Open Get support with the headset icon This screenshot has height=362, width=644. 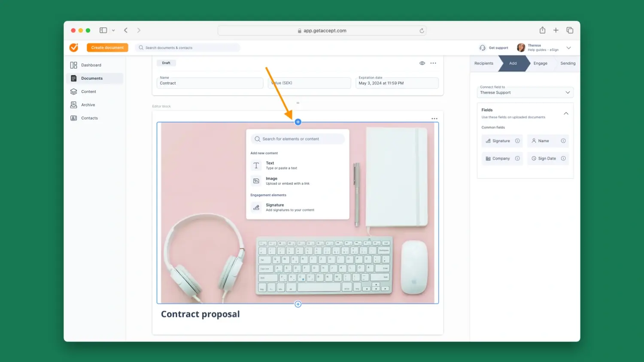pyautogui.click(x=493, y=47)
